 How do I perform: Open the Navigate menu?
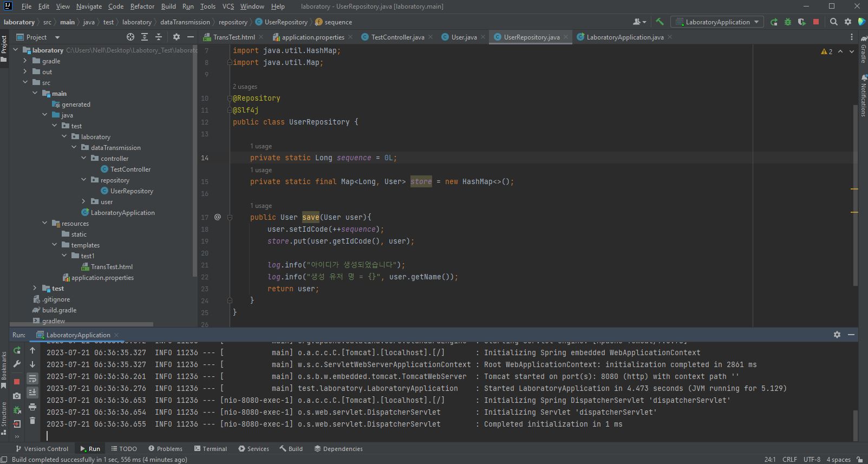(x=89, y=6)
